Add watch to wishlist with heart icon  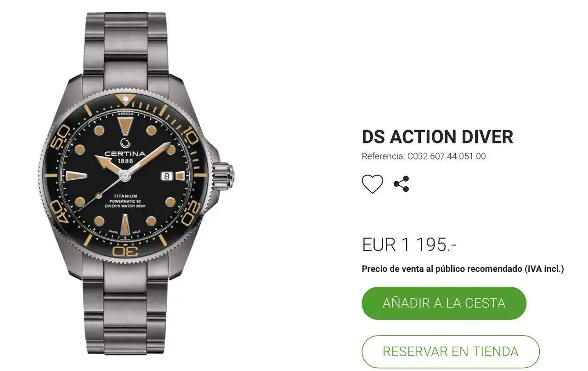(x=372, y=184)
